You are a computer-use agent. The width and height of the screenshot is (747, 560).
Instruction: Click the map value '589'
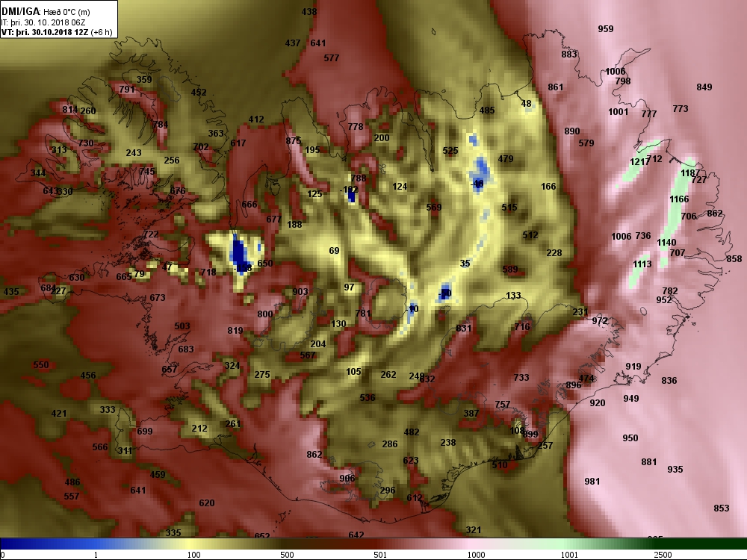509,270
